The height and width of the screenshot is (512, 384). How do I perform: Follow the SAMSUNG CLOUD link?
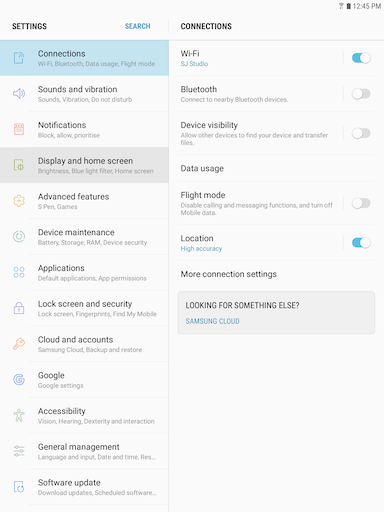pos(212,321)
